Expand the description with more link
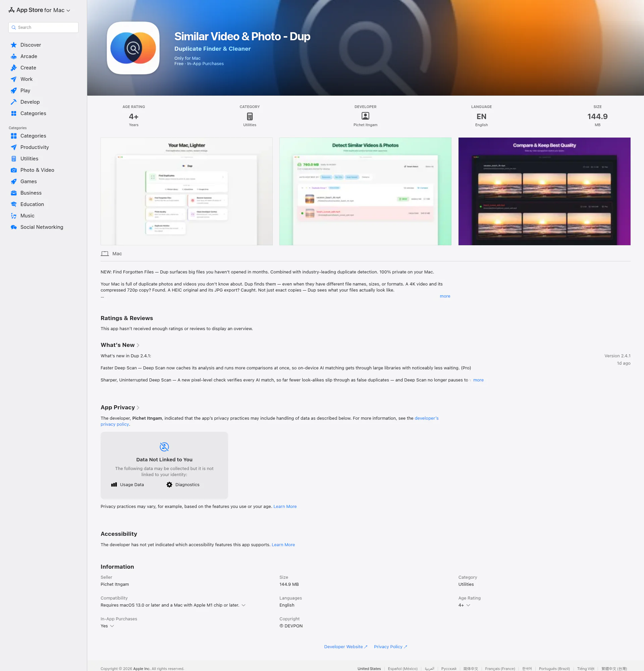 pyautogui.click(x=445, y=296)
